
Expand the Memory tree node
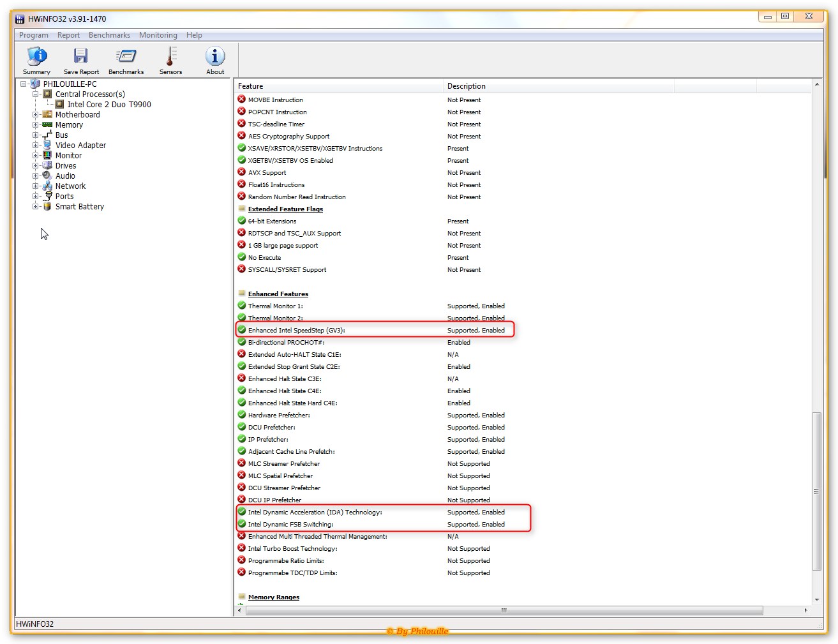(36, 125)
